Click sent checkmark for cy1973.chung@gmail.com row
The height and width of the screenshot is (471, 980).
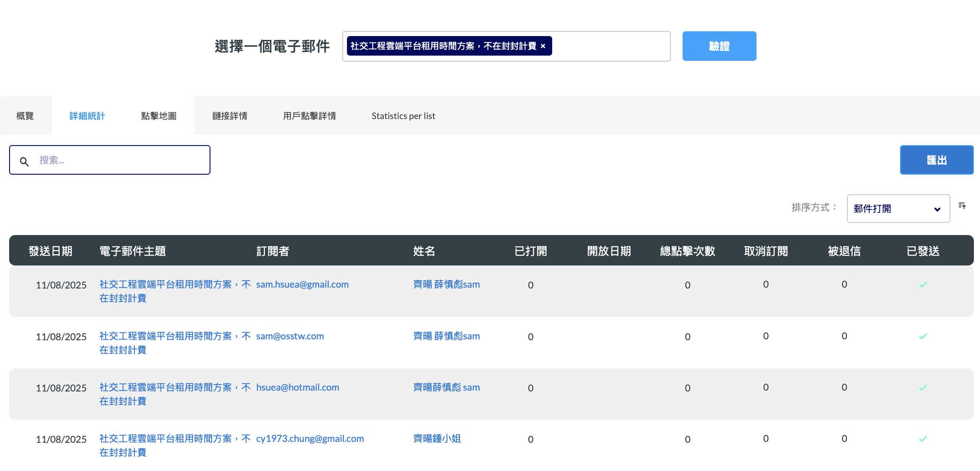[x=923, y=439]
